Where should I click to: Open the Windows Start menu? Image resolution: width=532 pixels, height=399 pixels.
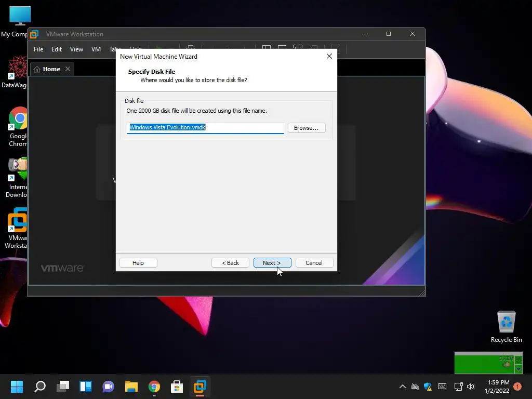[x=17, y=387]
